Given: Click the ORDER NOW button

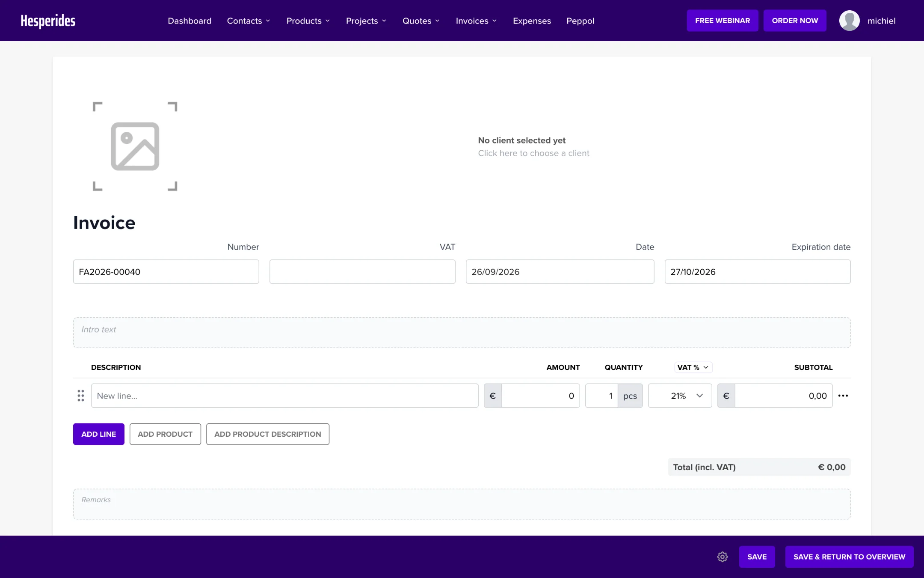Looking at the screenshot, I should [x=795, y=21].
